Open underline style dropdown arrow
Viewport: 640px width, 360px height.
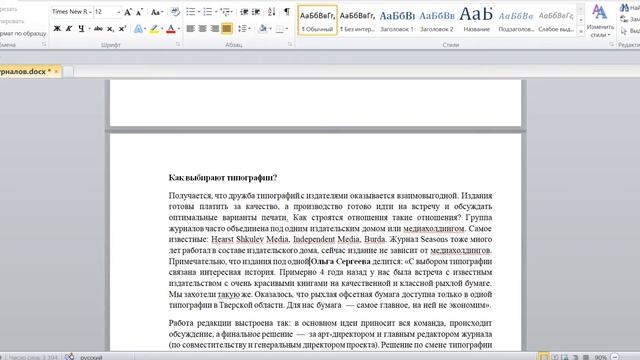[x=89, y=29]
